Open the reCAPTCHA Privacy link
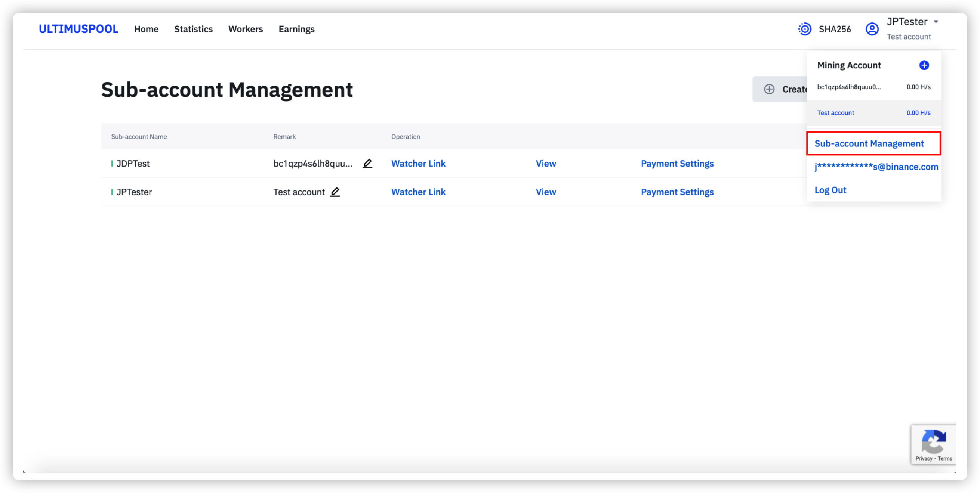980x493 pixels. (923, 458)
